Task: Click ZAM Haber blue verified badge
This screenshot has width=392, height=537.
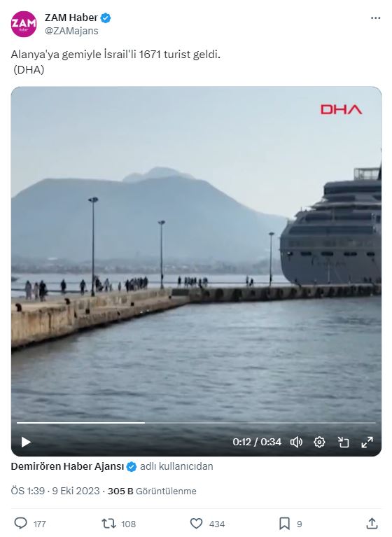Action: tap(106, 18)
